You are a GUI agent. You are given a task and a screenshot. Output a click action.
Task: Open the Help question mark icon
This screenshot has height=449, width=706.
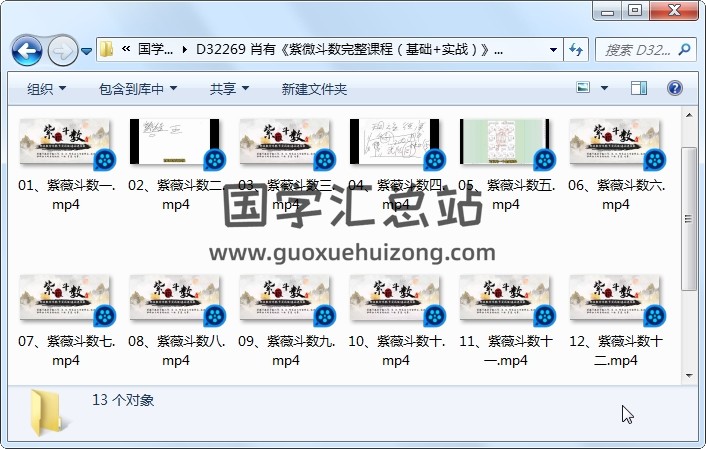pos(674,89)
